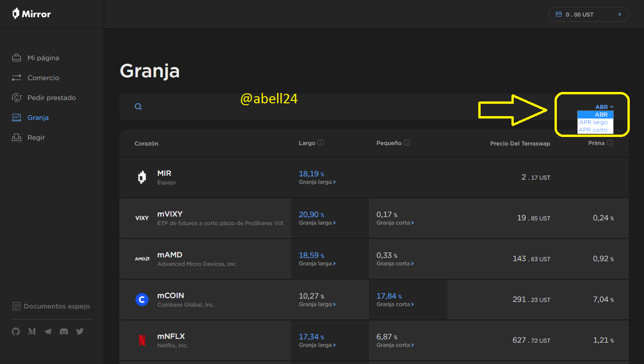Click the mCOIN Coinbase icon
644x364 pixels.
(142, 300)
